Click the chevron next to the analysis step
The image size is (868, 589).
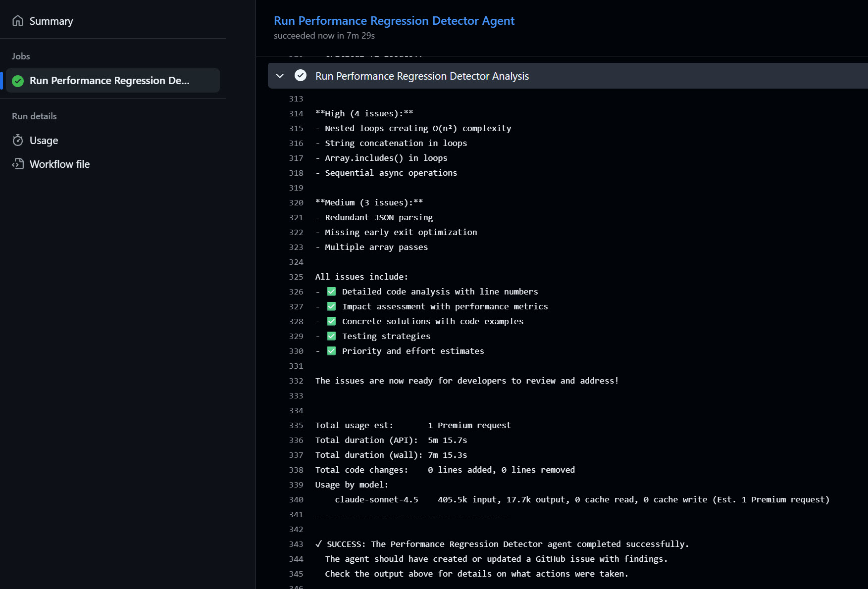pos(280,76)
